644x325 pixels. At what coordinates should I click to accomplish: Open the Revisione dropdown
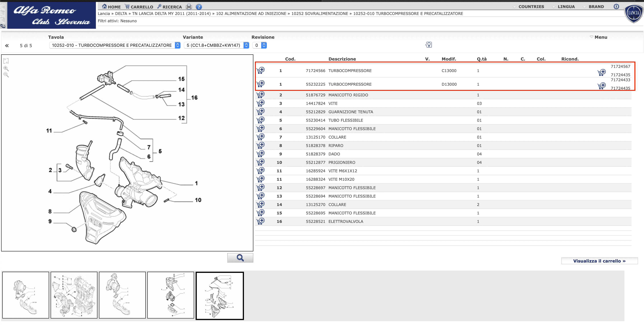[259, 45]
